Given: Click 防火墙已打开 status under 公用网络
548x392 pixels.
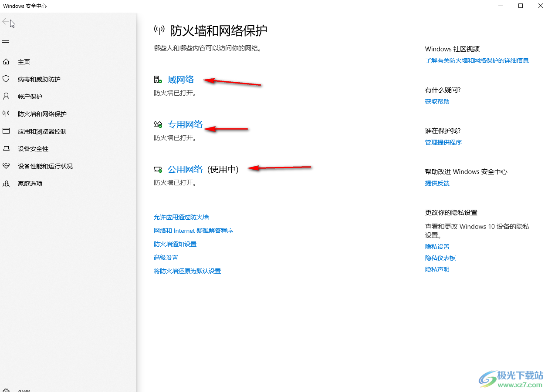Looking at the screenshot, I should pyautogui.click(x=175, y=183).
